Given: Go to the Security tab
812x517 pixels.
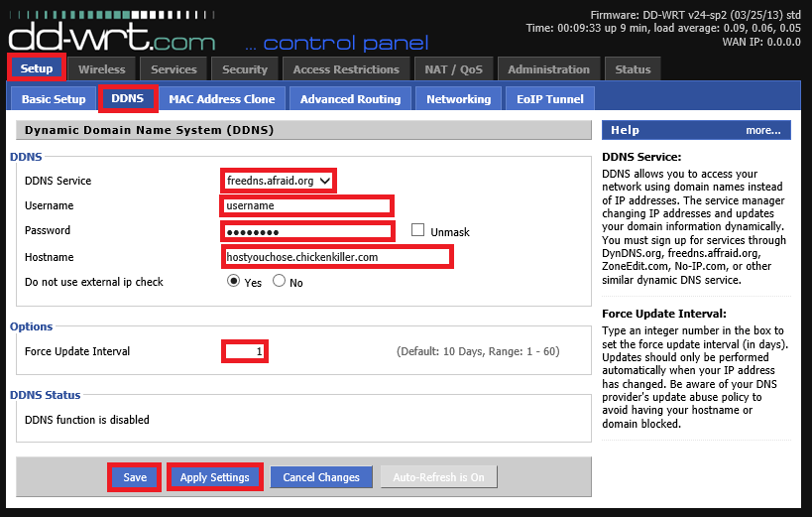Looking at the screenshot, I should (245, 69).
